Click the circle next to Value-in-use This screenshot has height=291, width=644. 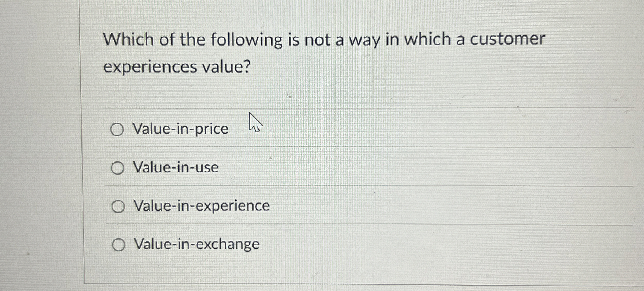click(118, 168)
